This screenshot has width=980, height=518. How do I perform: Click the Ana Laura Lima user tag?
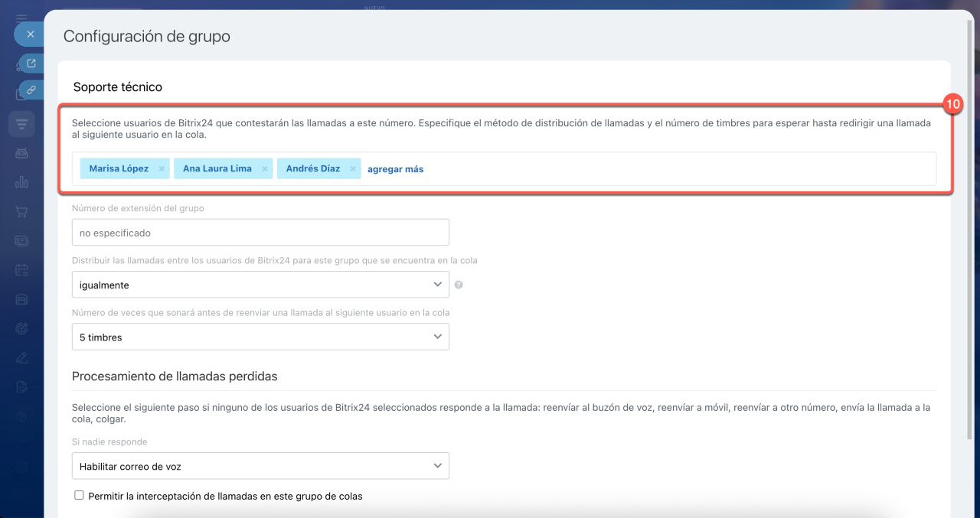(x=217, y=169)
